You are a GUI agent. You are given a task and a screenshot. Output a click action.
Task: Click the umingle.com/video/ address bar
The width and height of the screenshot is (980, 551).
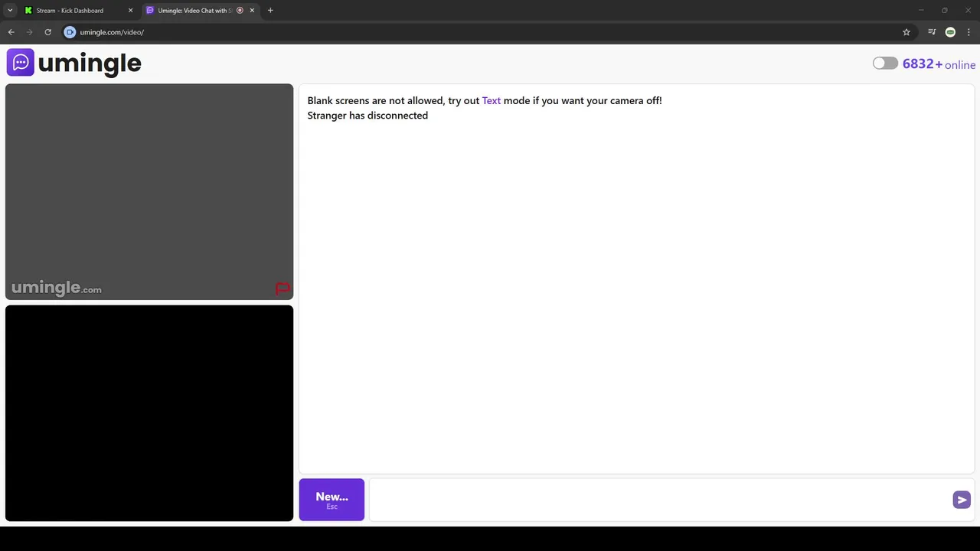tap(488, 32)
